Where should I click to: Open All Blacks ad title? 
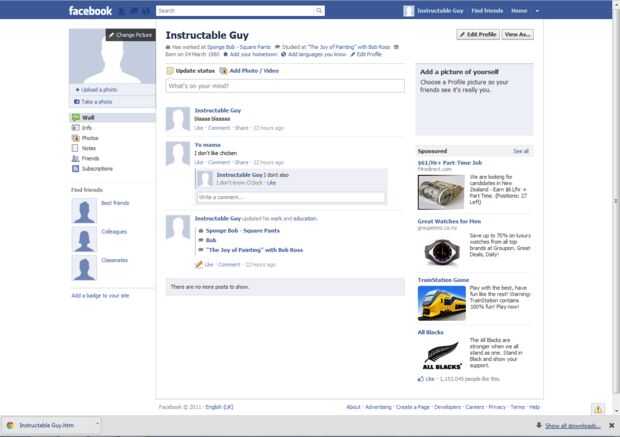(x=430, y=332)
